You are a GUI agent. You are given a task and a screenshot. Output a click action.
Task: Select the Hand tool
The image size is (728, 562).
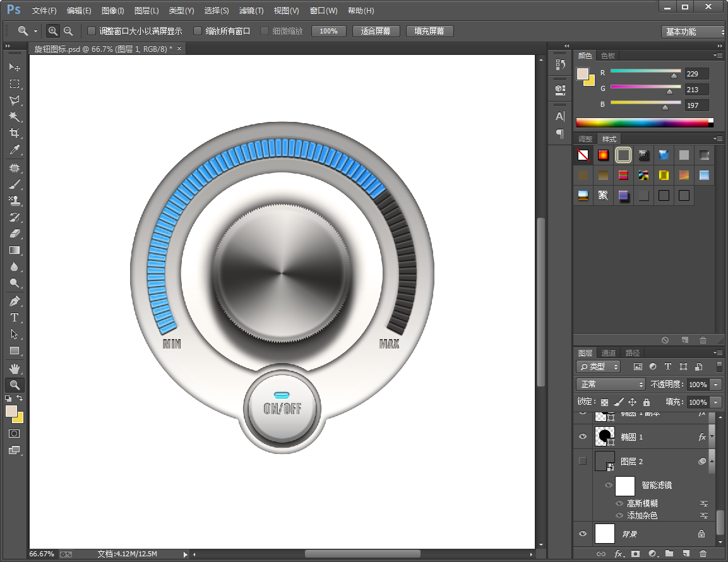(x=14, y=368)
